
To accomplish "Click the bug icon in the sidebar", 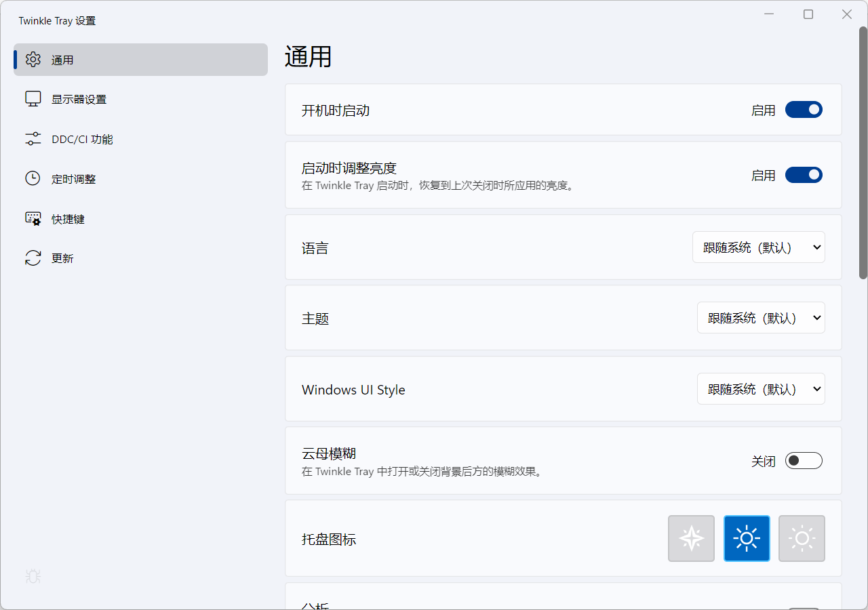I will pyautogui.click(x=33, y=577).
